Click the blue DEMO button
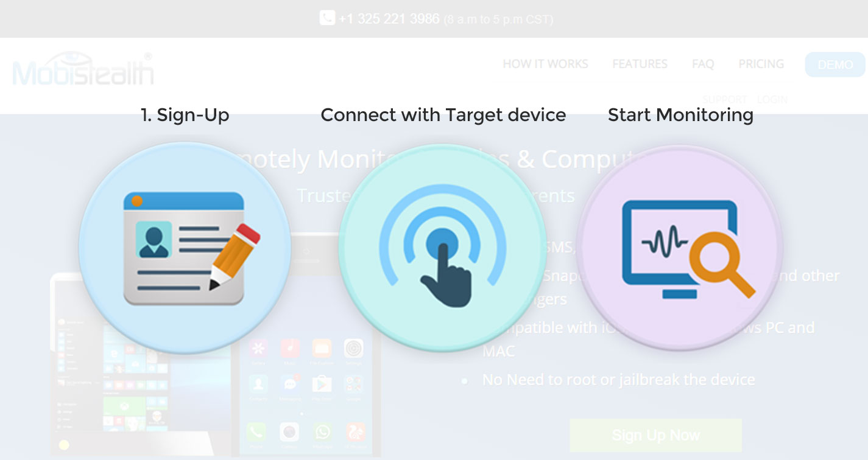Viewport: 868px width, 460px height. 835,64
